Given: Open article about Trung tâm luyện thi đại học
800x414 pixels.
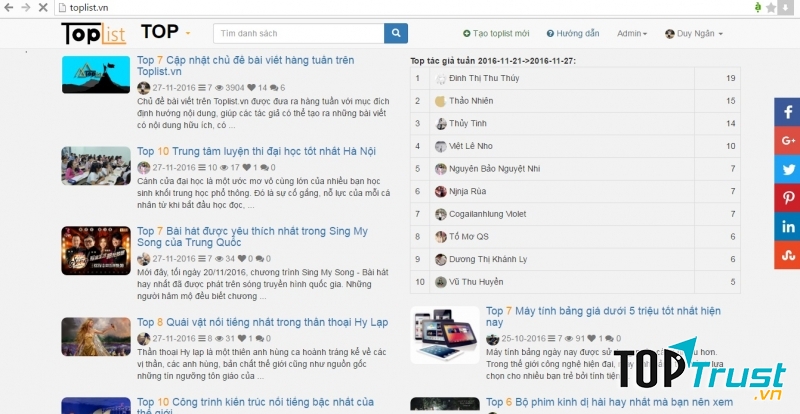Looking at the screenshot, I should click(256, 151).
